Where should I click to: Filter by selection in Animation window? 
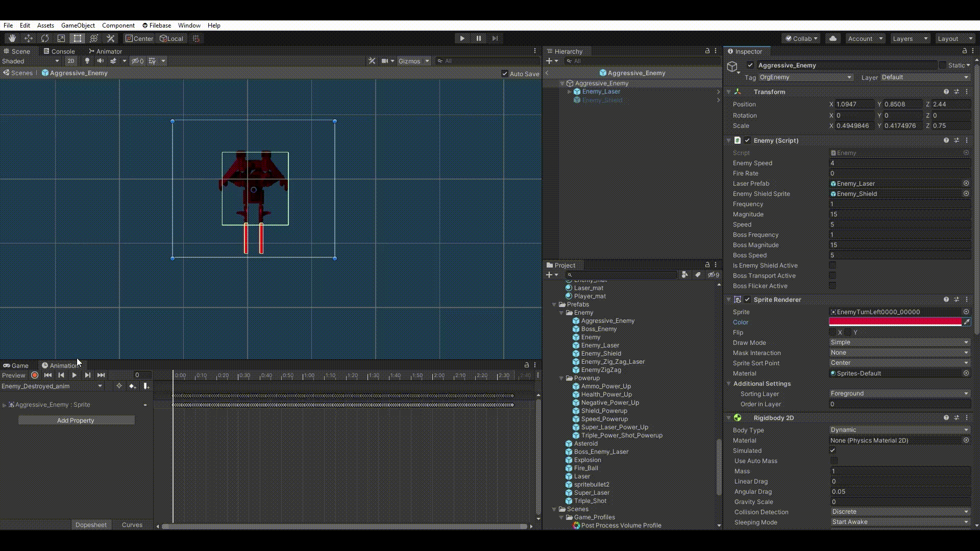point(119,386)
